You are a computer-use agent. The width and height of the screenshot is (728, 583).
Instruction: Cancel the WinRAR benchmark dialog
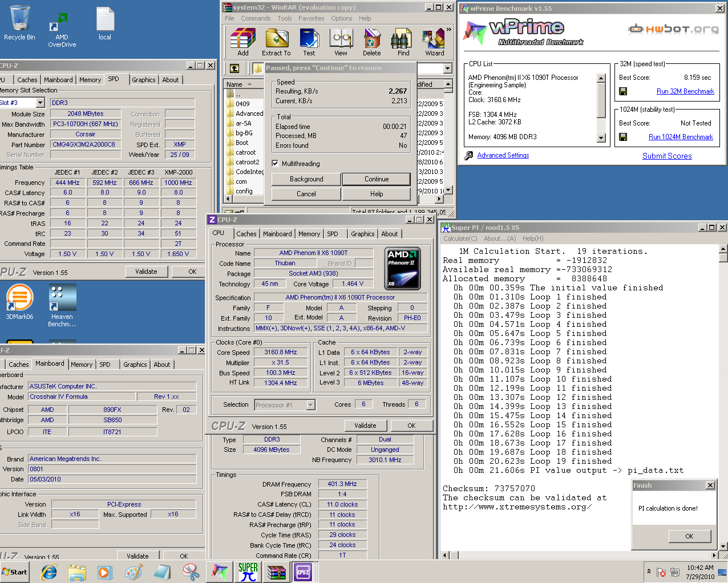click(x=306, y=194)
